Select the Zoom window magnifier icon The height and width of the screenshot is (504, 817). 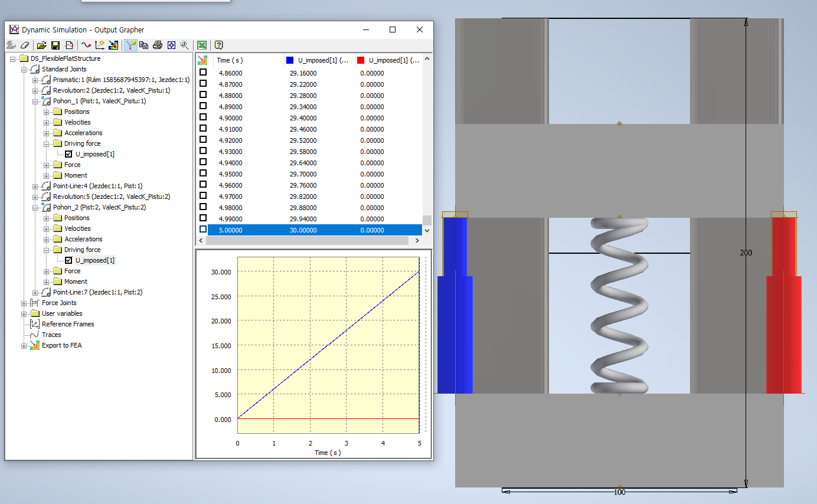point(185,45)
